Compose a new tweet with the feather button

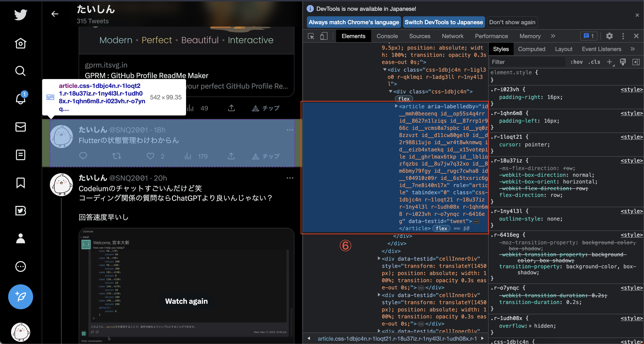point(21,297)
